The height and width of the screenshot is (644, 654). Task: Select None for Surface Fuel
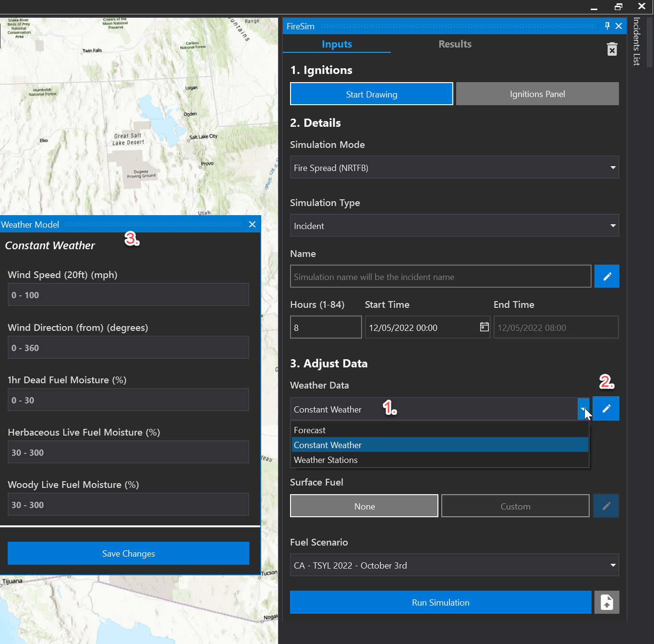364,506
